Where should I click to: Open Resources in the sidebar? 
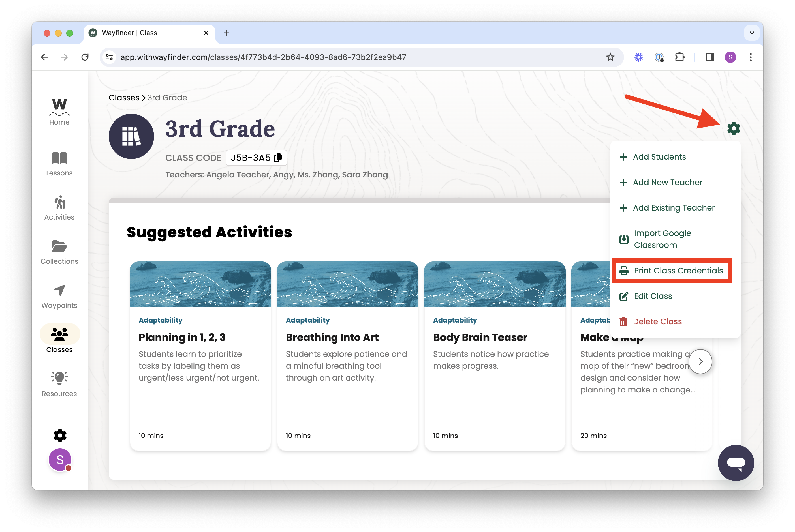click(59, 384)
